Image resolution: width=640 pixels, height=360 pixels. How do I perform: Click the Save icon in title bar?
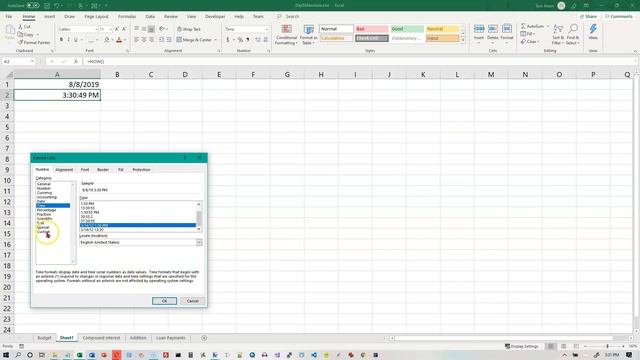click(47, 6)
